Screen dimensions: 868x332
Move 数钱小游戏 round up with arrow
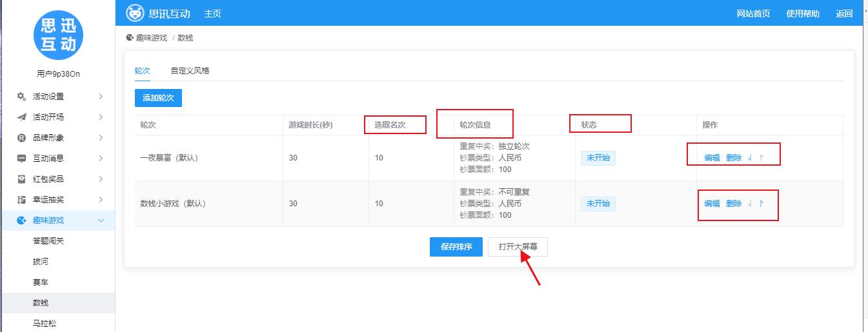(762, 204)
